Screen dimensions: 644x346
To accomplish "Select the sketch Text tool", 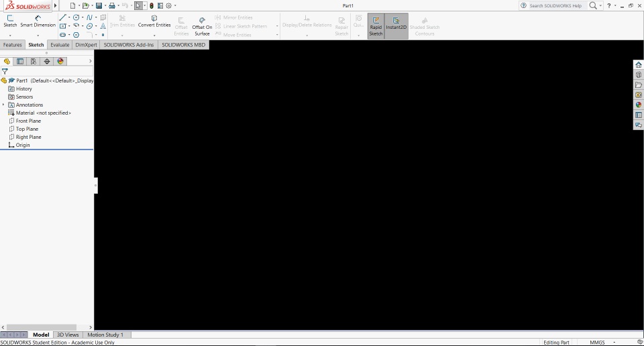I will pyautogui.click(x=103, y=26).
